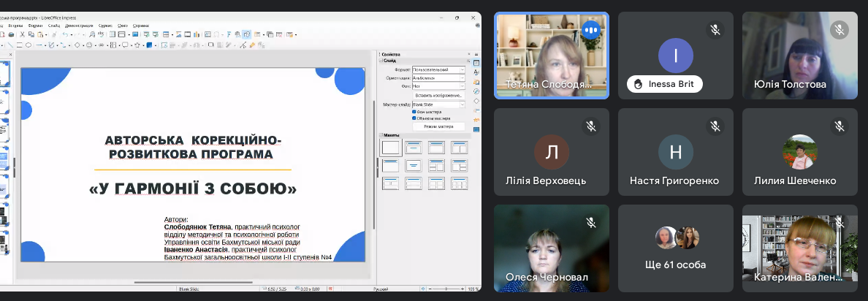The image size is (868, 301).
Task: Open the Фон background dropdown
Action: (438, 86)
